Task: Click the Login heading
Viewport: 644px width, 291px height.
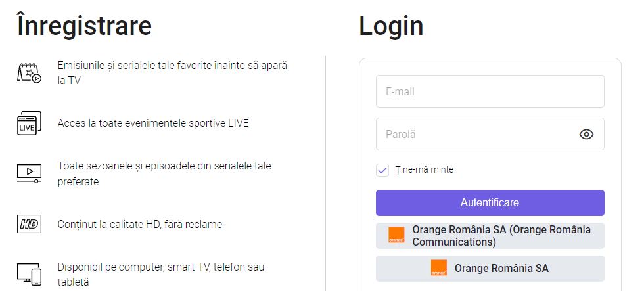Action: coord(391,26)
